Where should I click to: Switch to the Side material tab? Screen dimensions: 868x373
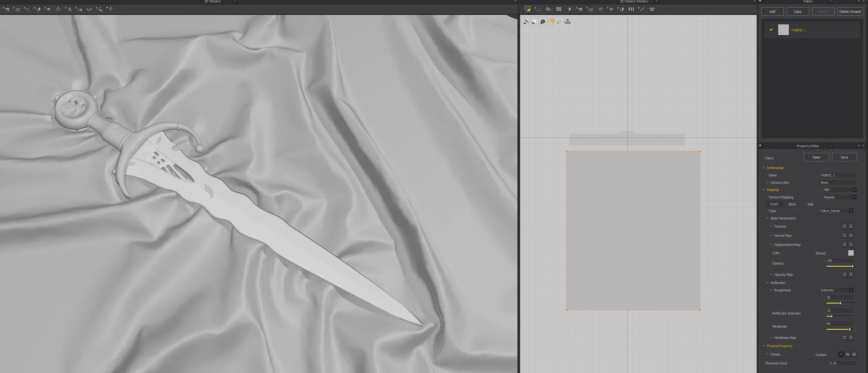tap(810, 204)
